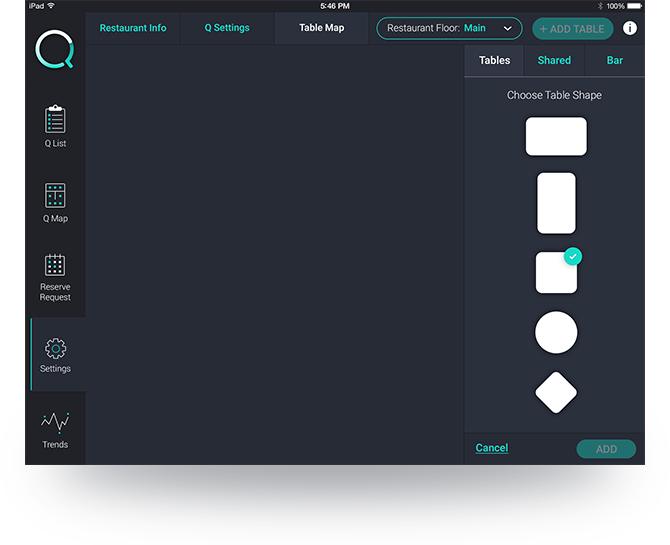Click the Q logo icon
This screenshot has height=545, width=670.
tap(54, 50)
